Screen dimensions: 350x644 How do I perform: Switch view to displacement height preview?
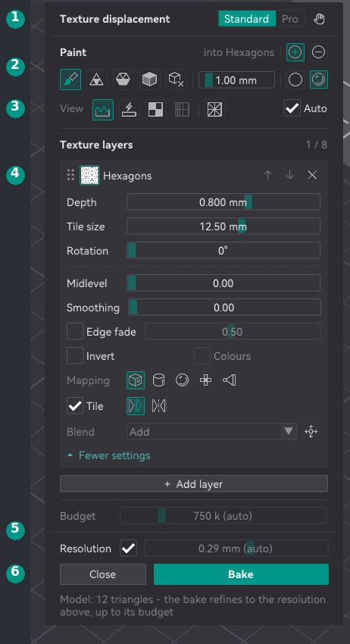coord(103,110)
